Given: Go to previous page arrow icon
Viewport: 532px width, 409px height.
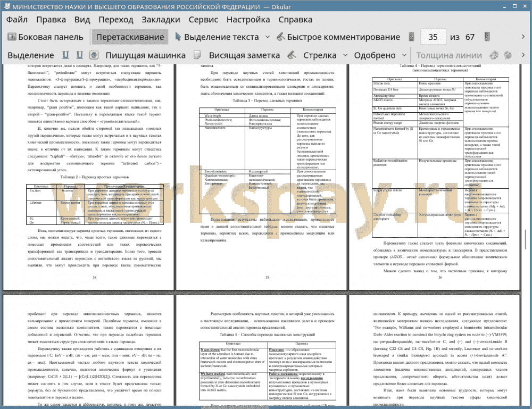Looking at the screenshot, I should tap(411, 37).
